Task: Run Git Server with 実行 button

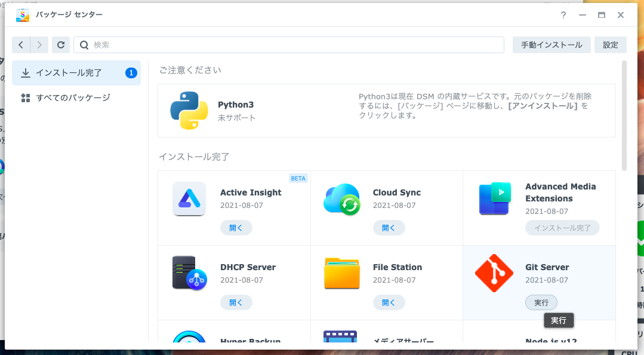Action: 541,302
